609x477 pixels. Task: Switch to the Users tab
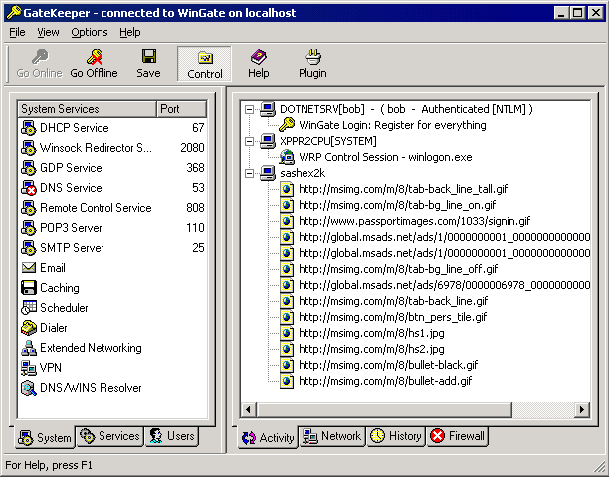pyautogui.click(x=171, y=436)
